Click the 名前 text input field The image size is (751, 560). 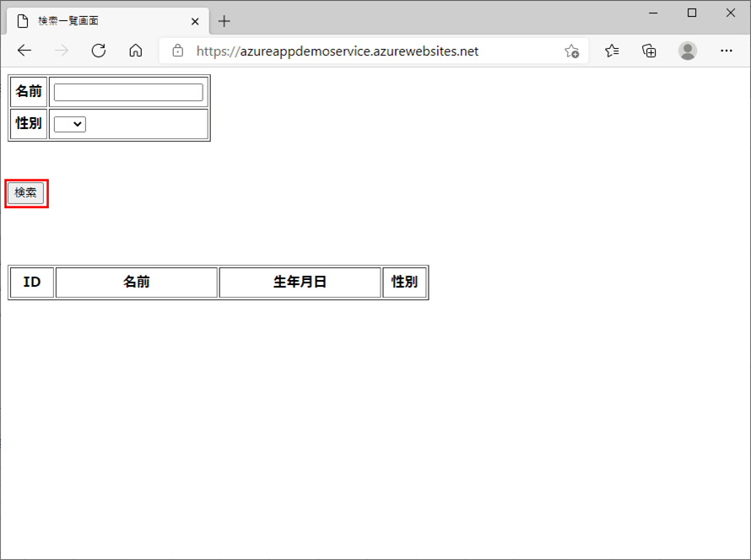pyautogui.click(x=128, y=92)
